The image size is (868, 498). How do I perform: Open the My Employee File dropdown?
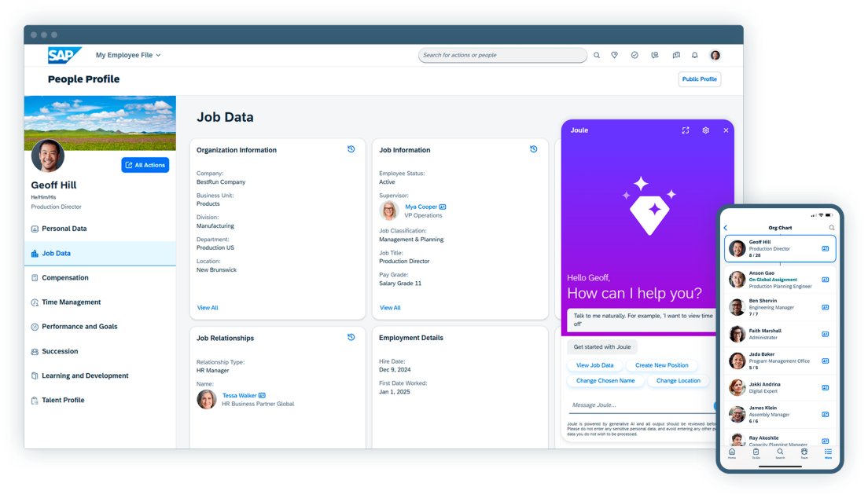pos(127,55)
